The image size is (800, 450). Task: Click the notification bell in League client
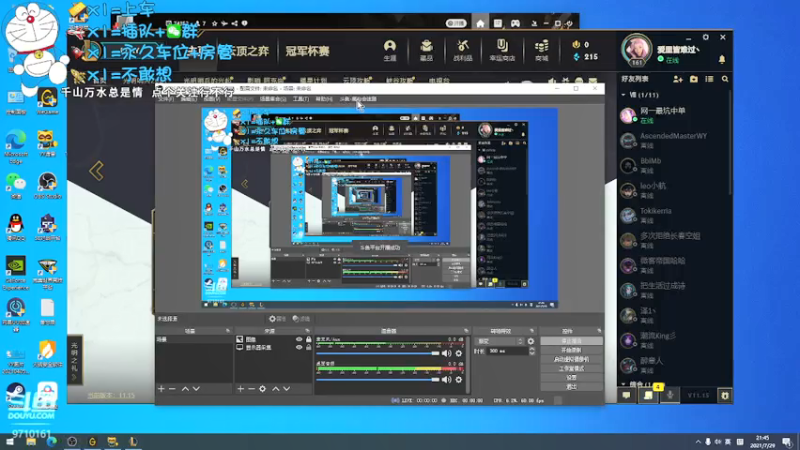(x=722, y=60)
